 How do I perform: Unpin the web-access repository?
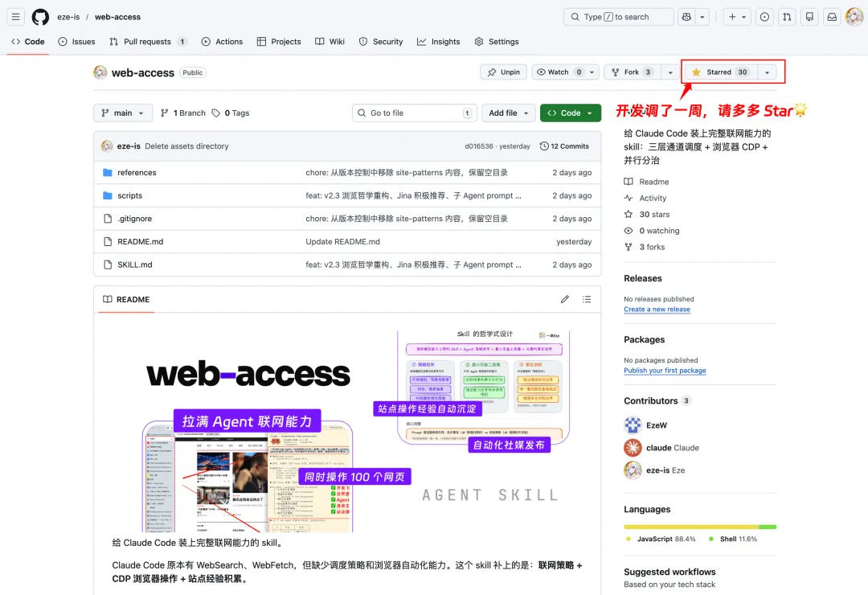503,72
